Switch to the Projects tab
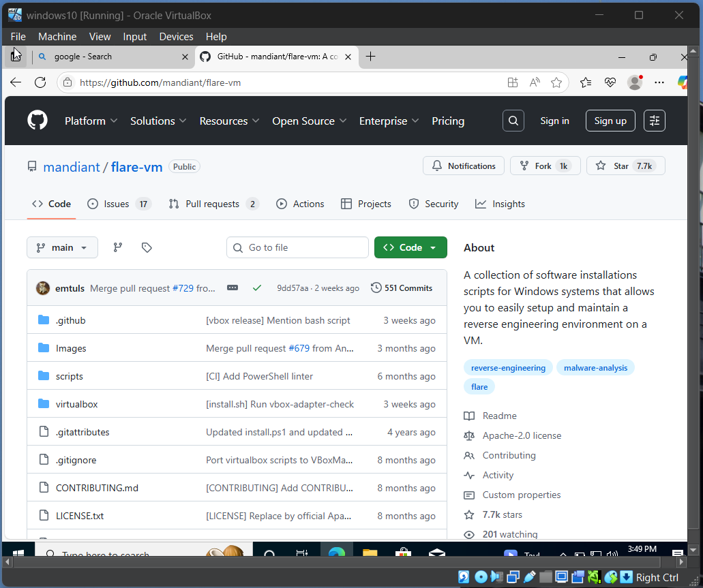Screen dimensions: 703x588 coord(366,204)
